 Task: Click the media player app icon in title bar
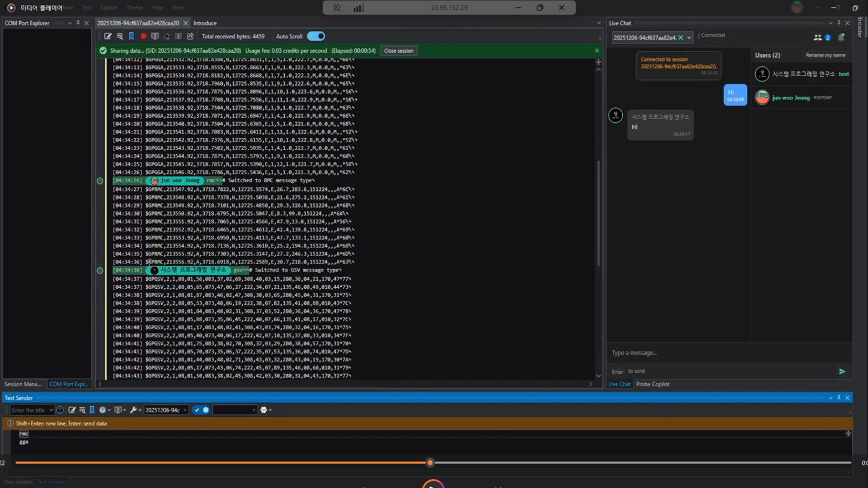coord(11,7)
